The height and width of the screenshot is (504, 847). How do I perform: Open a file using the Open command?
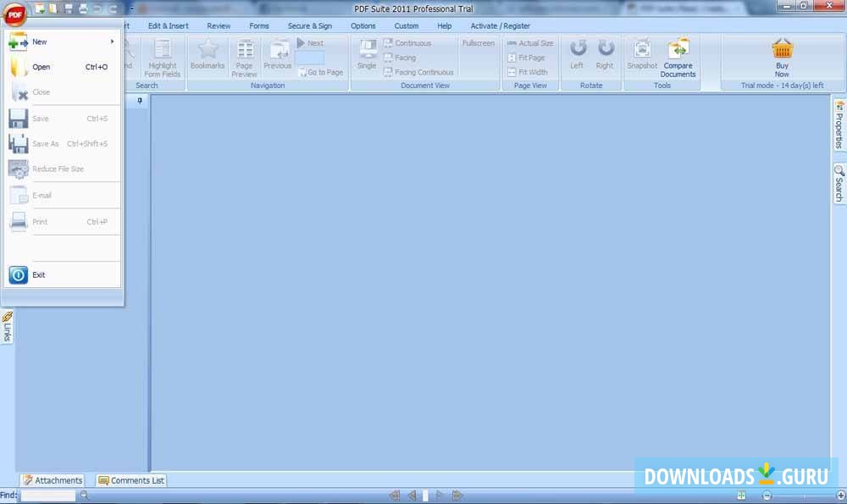(40, 66)
